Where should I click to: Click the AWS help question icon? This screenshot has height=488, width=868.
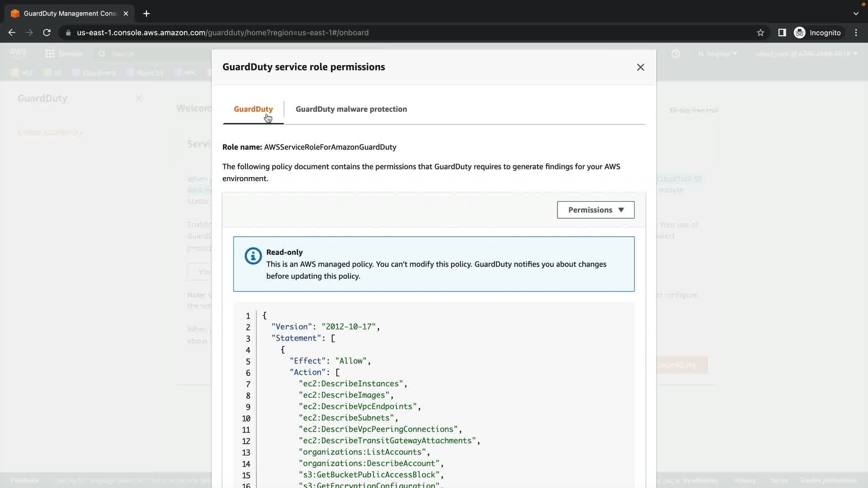click(x=676, y=54)
